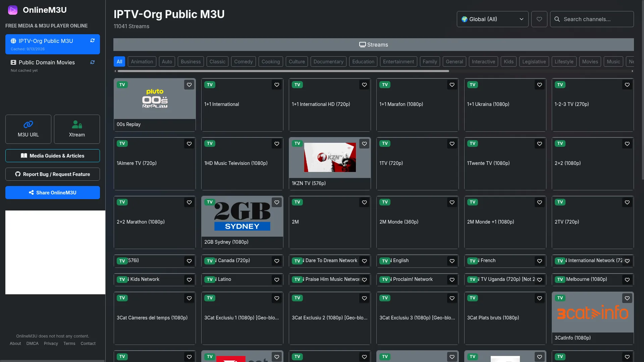Click the GitHub icon in Report Bug
This screenshot has height=362, width=644.
point(18,174)
